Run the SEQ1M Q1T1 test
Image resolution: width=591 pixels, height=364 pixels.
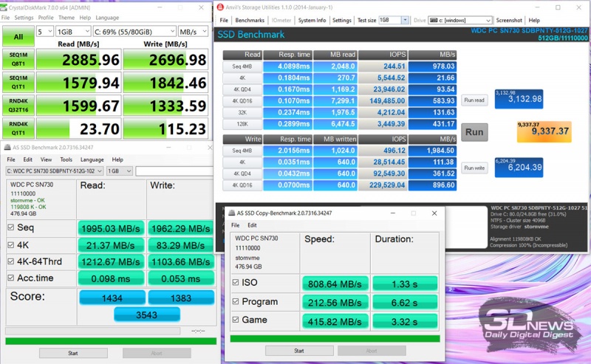click(18, 82)
